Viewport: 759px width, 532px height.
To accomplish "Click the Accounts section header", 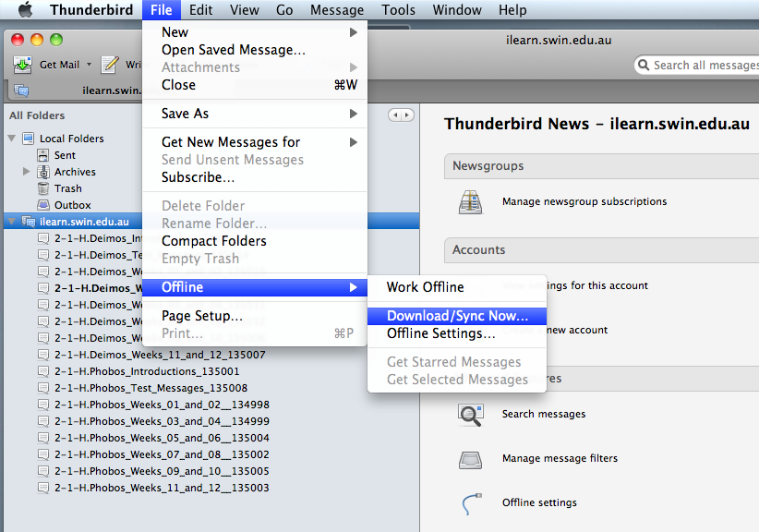I will 601,249.
